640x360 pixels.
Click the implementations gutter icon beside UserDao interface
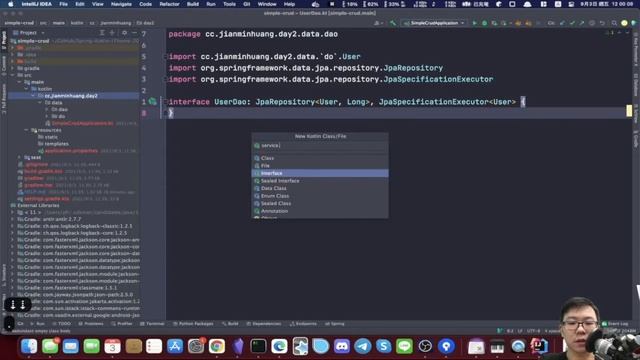click(x=153, y=102)
